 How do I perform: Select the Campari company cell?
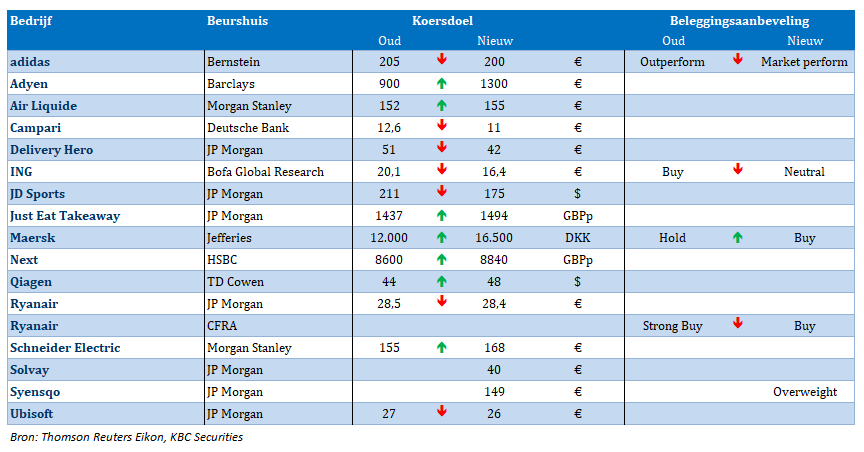(106, 128)
